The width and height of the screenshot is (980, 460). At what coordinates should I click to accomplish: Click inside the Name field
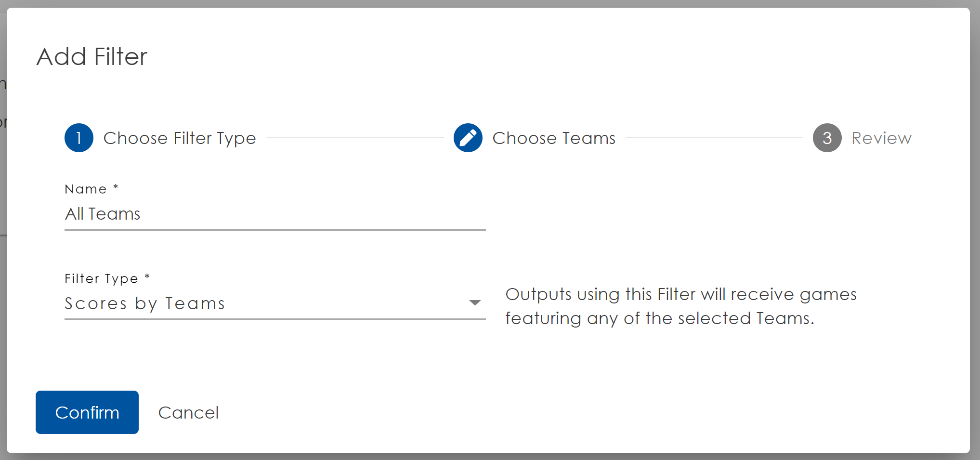(x=274, y=214)
